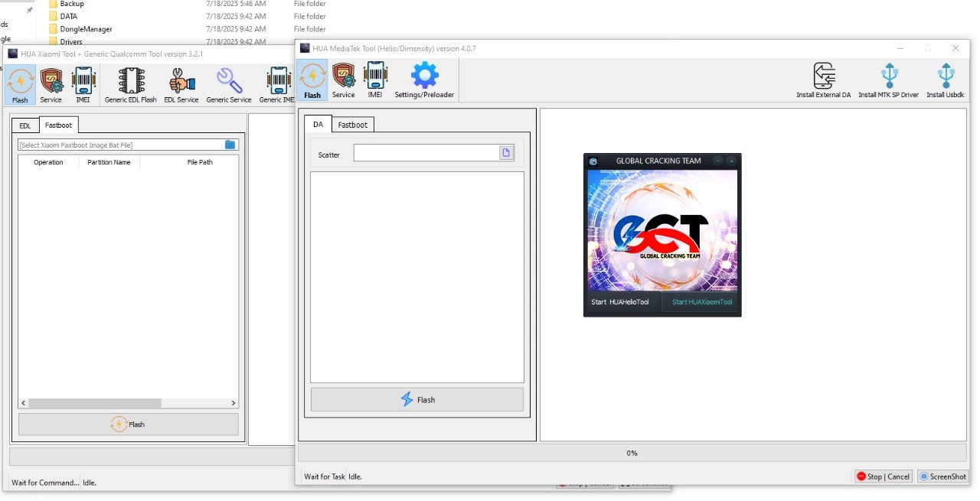
Task: Click horizontal scrollbar right arrow in Xiaomi list
Action: coord(234,402)
